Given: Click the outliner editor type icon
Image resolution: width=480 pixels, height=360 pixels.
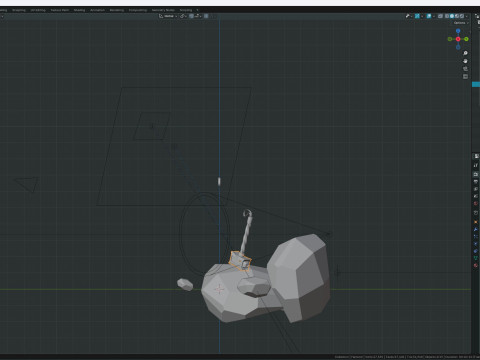Looking at the screenshot, I should coord(477,16).
